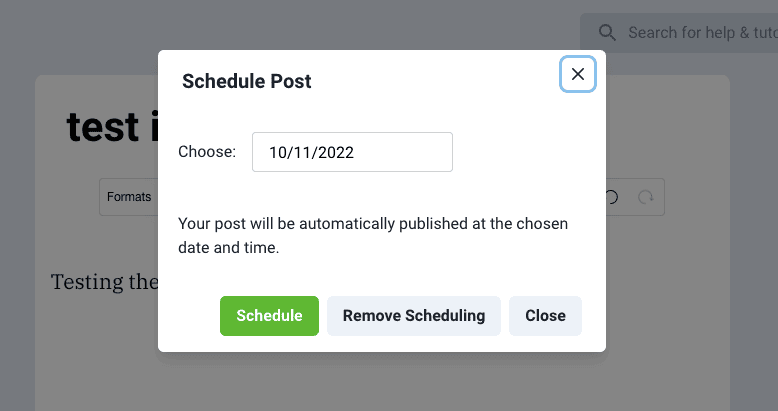Image resolution: width=778 pixels, height=411 pixels.
Task: Click the redo arrow in editor toolbar
Action: pyautogui.click(x=646, y=197)
